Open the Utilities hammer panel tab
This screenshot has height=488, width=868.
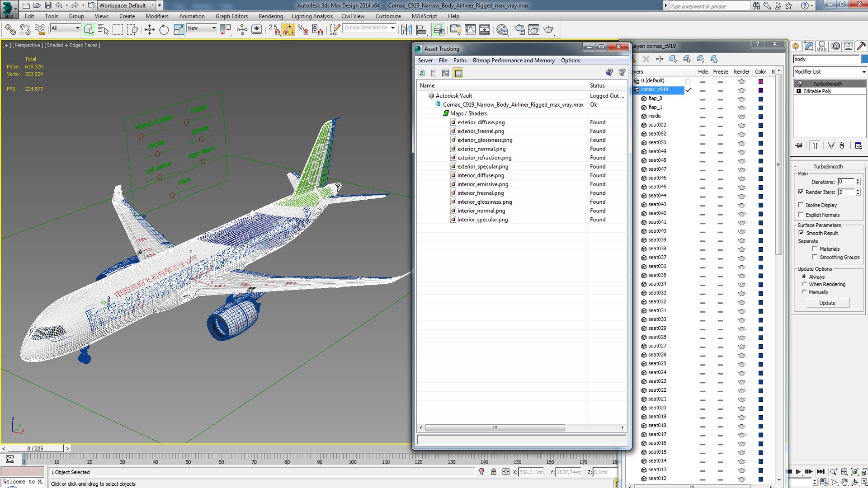coord(861,46)
